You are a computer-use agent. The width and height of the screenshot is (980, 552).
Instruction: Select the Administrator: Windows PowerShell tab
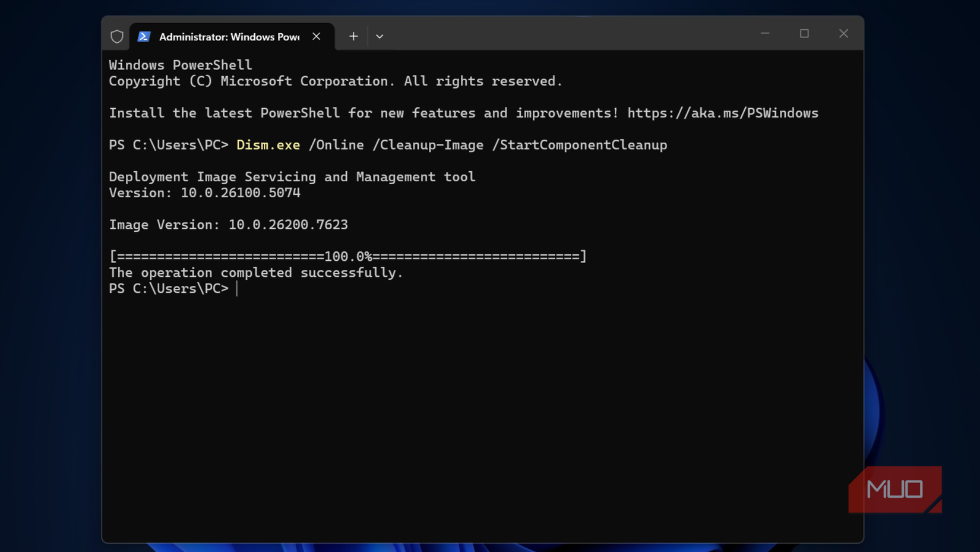pyautogui.click(x=229, y=37)
